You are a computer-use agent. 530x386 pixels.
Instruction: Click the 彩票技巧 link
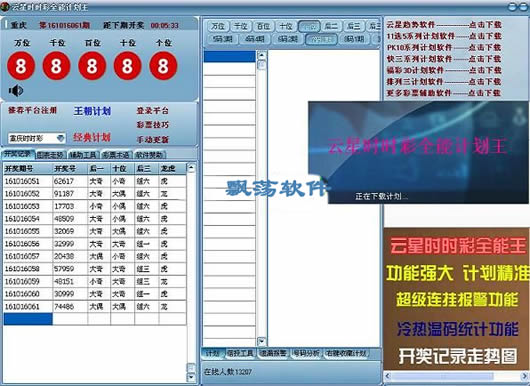[152, 125]
